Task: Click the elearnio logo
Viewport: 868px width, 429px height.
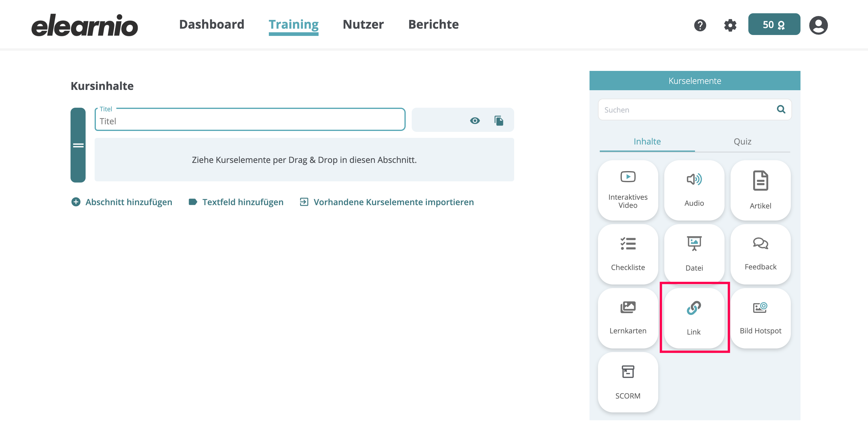Action: 85,25
